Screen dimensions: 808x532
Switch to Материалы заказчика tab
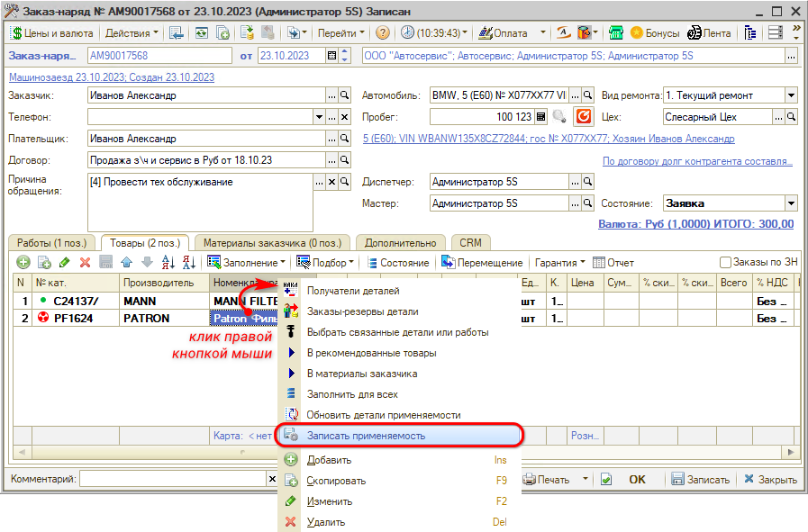pos(273,243)
